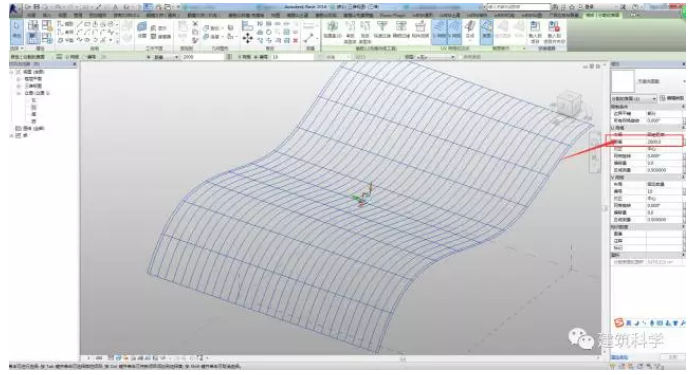Open the fourth ribbon tab 管理

pos(78,15)
